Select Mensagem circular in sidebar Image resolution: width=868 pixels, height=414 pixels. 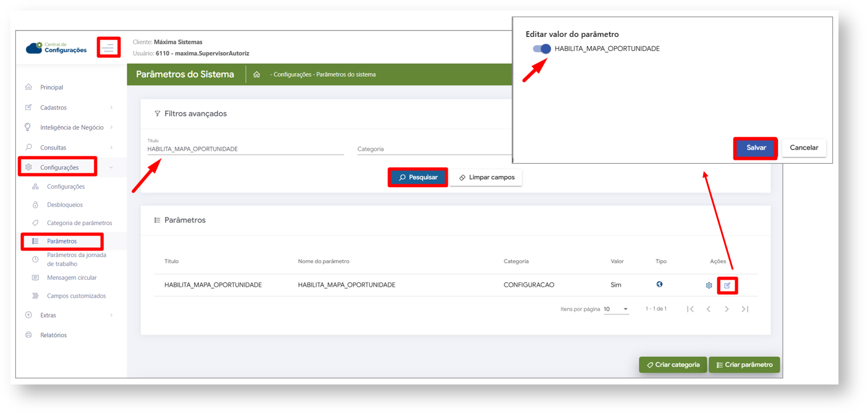(71, 277)
